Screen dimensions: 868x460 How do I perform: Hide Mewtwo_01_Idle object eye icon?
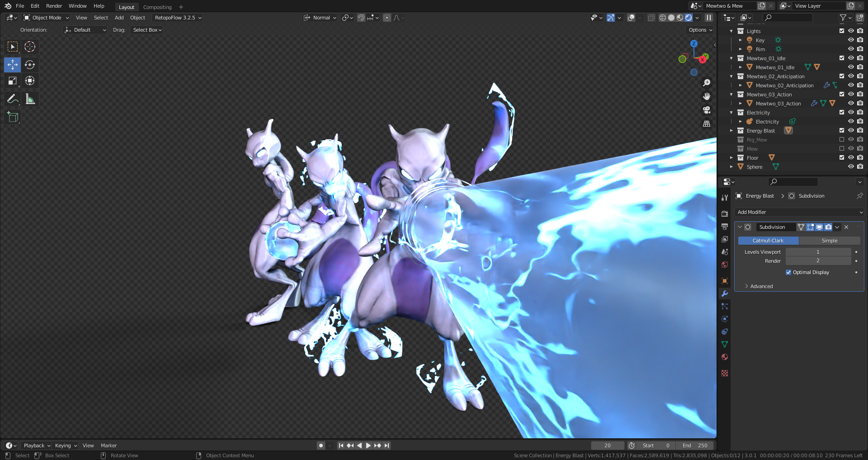click(x=851, y=67)
